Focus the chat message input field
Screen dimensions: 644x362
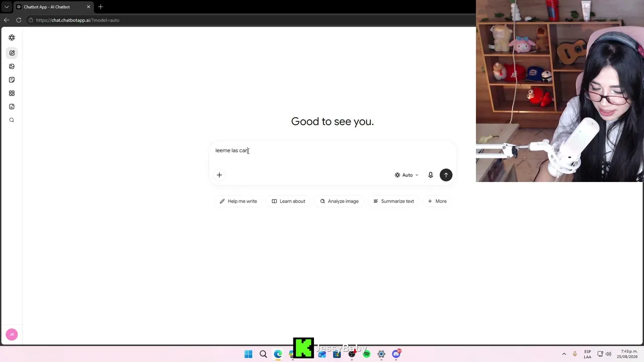(332, 151)
